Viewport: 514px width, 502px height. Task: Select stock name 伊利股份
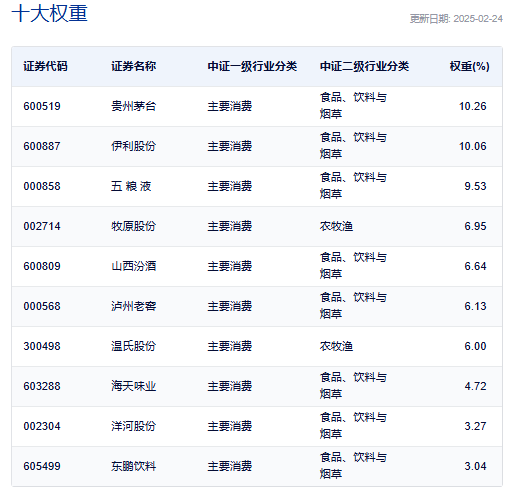click(x=134, y=146)
